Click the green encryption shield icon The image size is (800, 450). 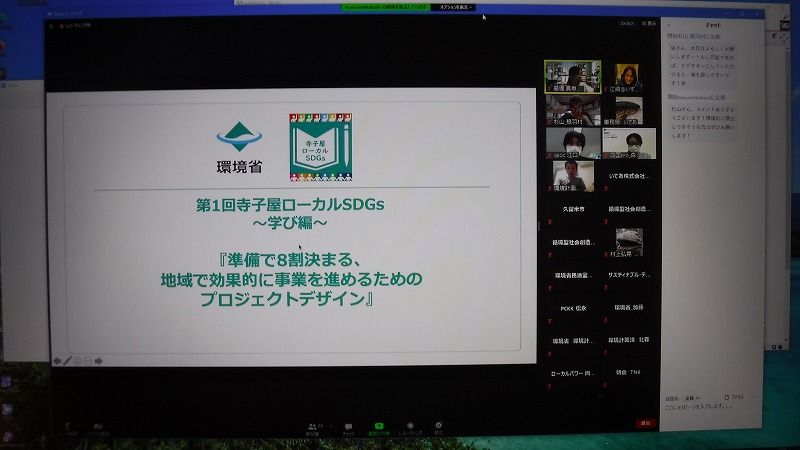(x=51, y=25)
